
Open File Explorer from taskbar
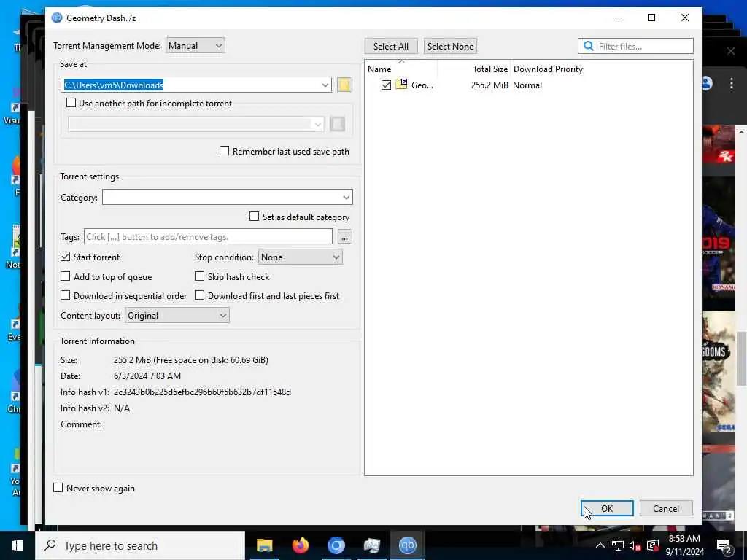click(264, 545)
